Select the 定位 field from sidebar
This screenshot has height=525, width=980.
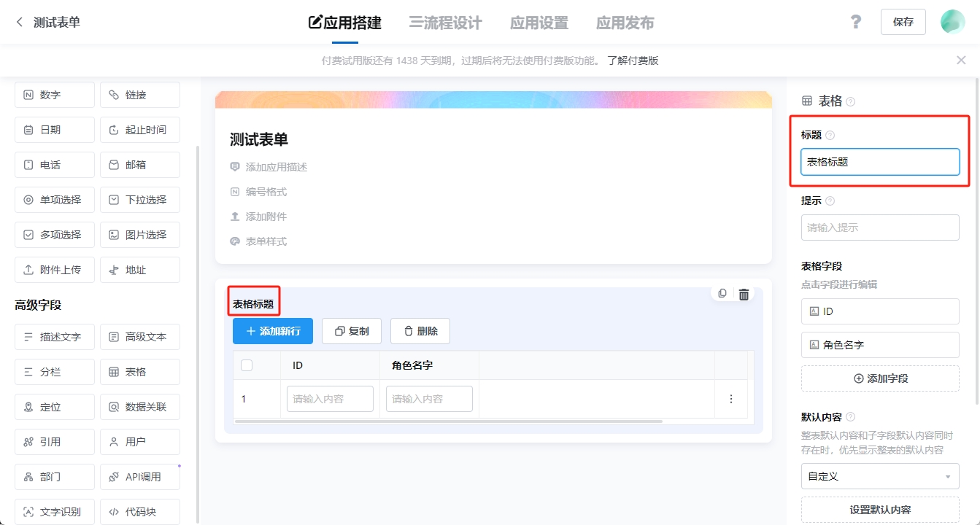54,406
